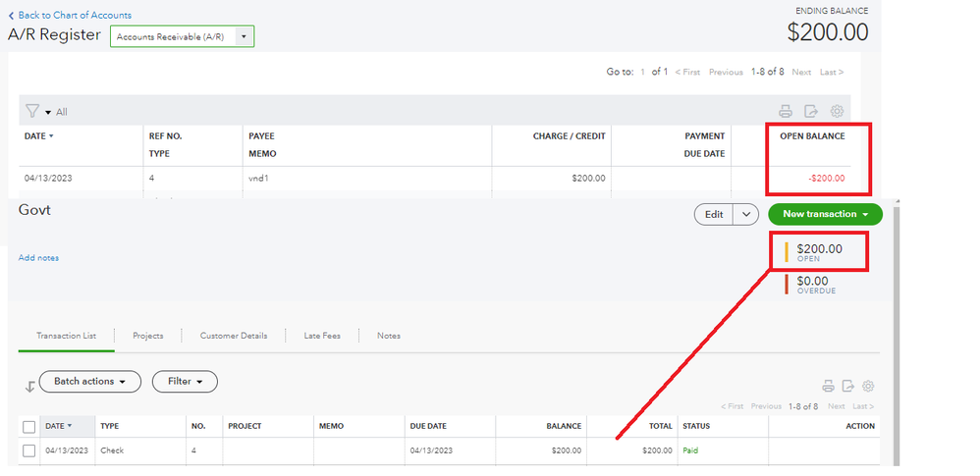Viewport: 980px width, 476px height.
Task: Expand the arrow next to the Edit button
Action: 746,214
